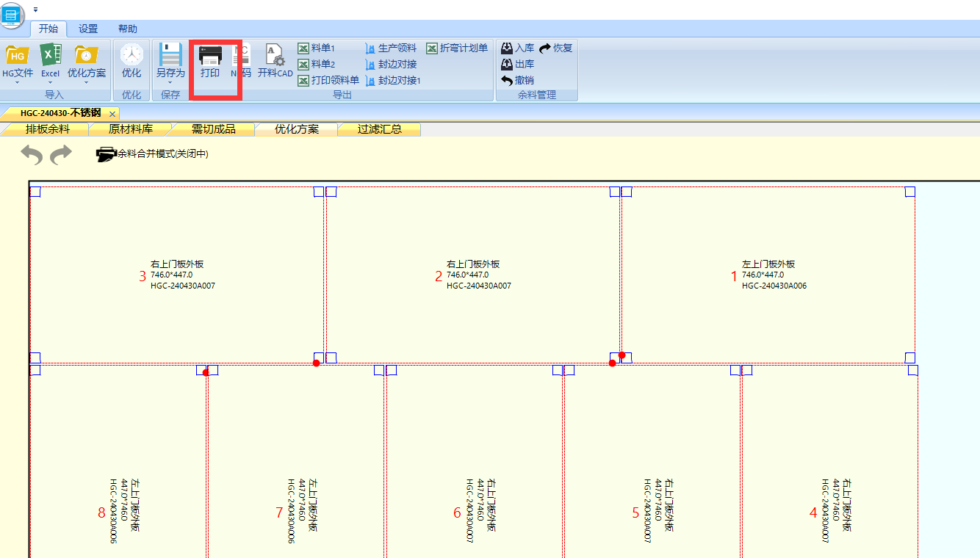Click the 封边对接 export item
Screen dimensions: 980x558
(391, 64)
